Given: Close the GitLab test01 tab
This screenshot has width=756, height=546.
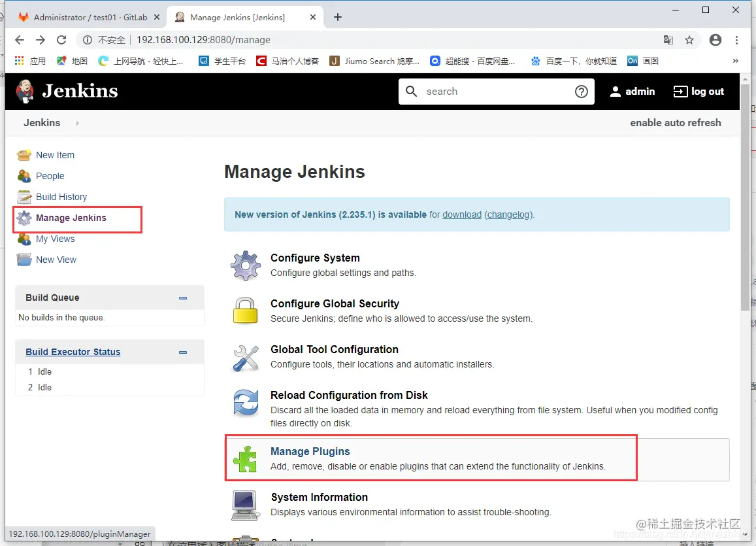Looking at the screenshot, I should (157, 18).
